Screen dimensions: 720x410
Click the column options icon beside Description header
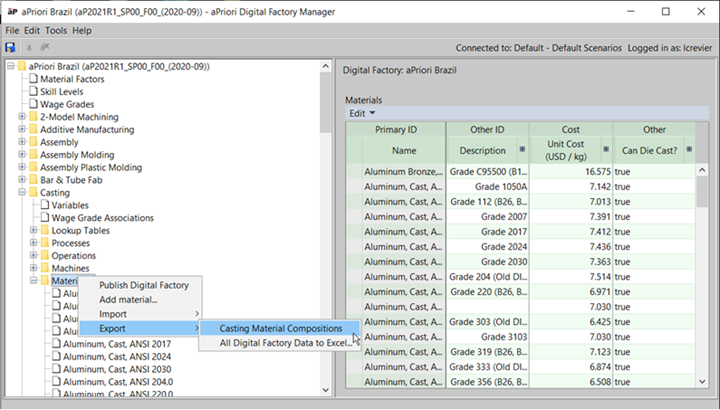[x=522, y=149]
